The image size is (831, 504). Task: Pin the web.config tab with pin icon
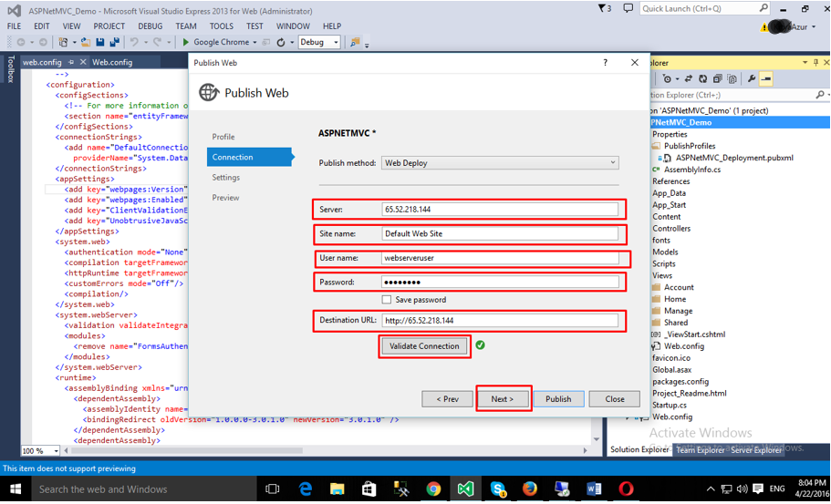click(71, 62)
